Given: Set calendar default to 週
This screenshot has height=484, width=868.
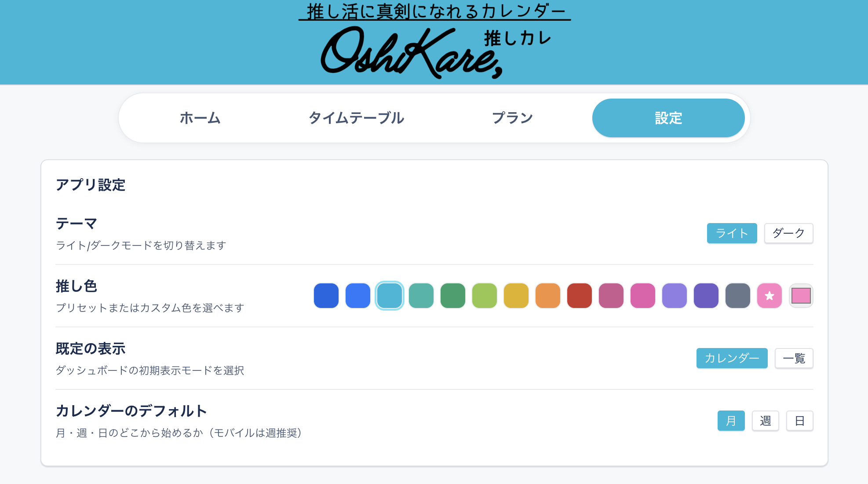Looking at the screenshot, I should (x=765, y=421).
